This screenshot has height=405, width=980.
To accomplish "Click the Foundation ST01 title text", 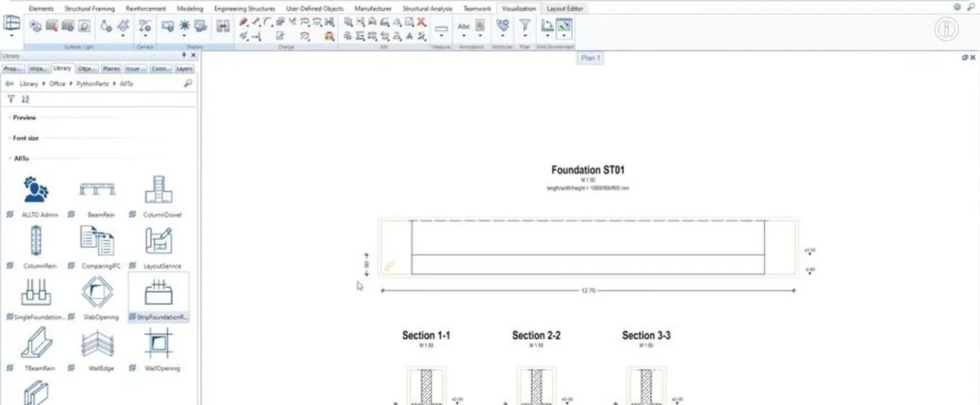I will [588, 170].
